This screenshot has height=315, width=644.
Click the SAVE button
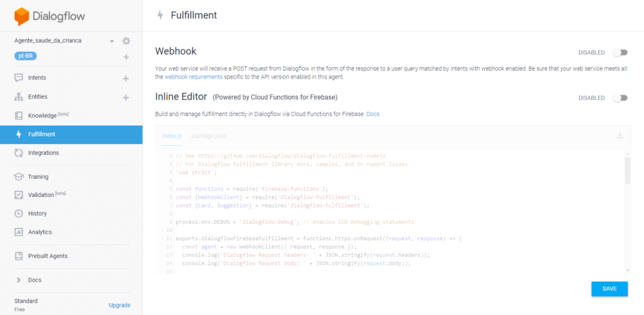click(609, 289)
